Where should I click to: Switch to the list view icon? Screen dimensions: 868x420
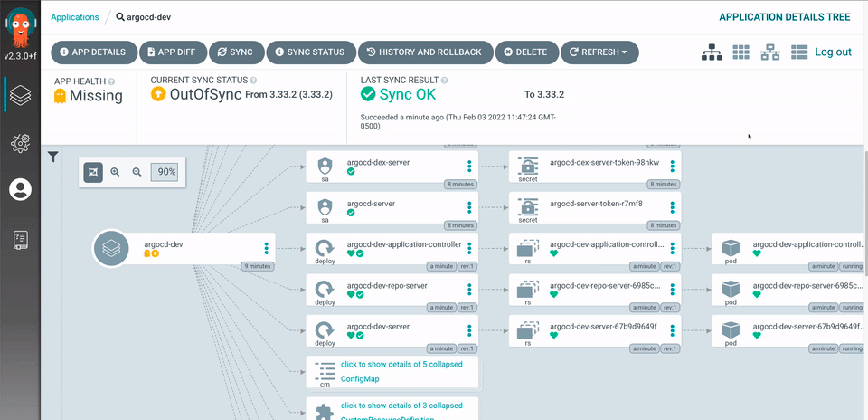[x=799, y=52]
